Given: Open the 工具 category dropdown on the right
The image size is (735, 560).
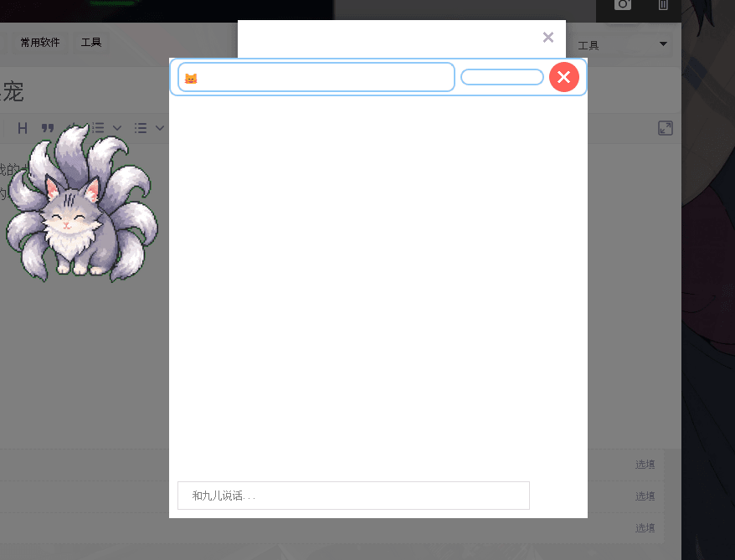Looking at the screenshot, I should [621, 45].
